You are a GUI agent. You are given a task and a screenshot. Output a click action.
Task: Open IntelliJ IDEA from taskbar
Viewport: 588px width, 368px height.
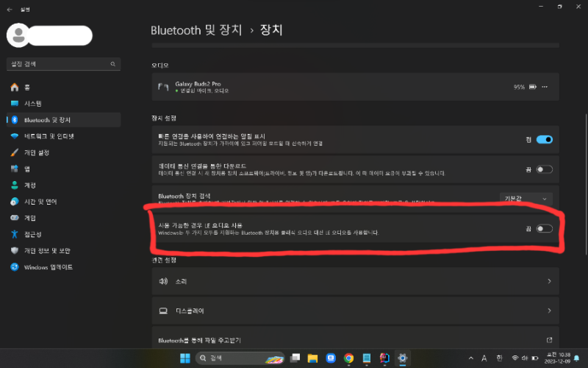(x=384, y=358)
